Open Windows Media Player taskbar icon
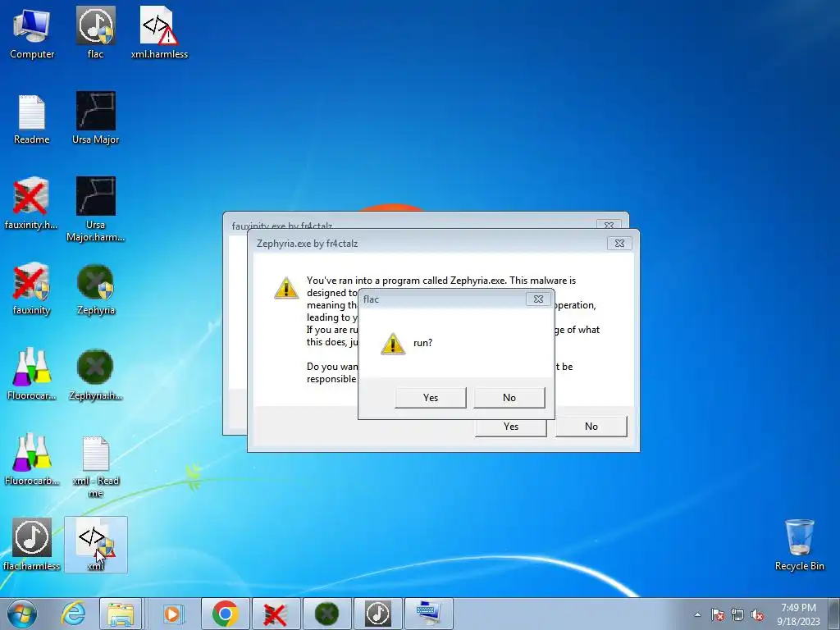Image resolution: width=840 pixels, height=630 pixels. (x=172, y=614)
